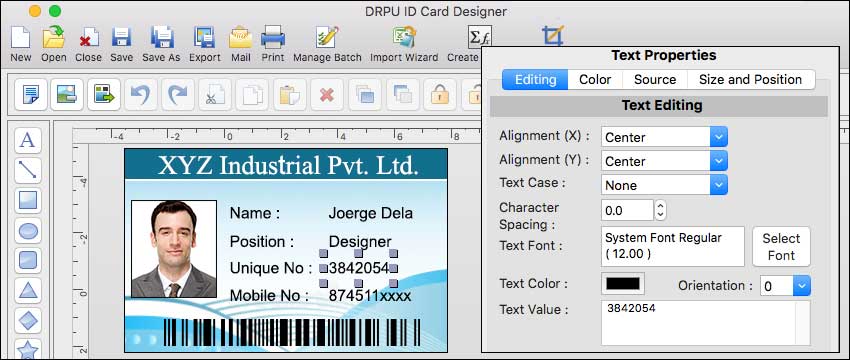Select the Diamond shape tool
This screenshot has height=360, width=850.
[x=28, y=321]
